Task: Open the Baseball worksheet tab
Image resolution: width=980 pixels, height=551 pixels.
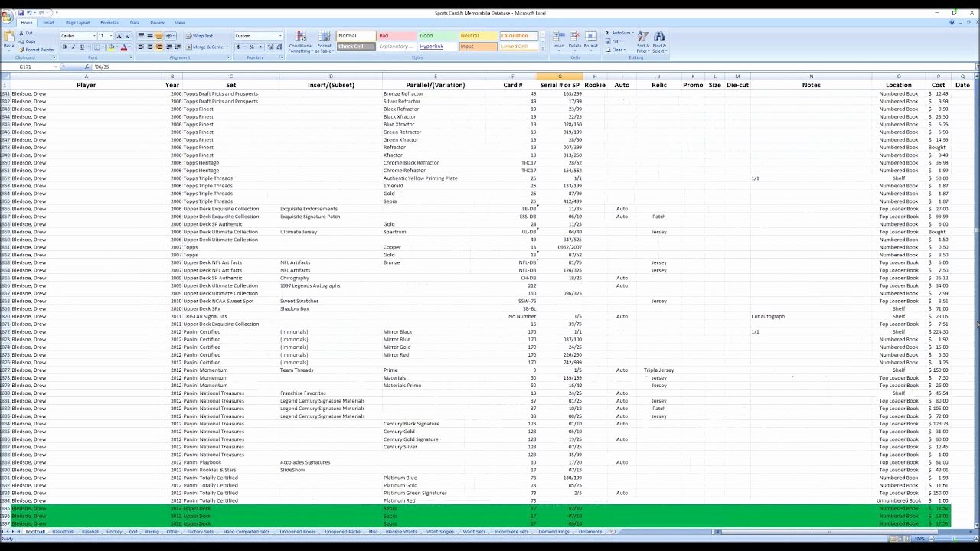Action: pos(90,531)
